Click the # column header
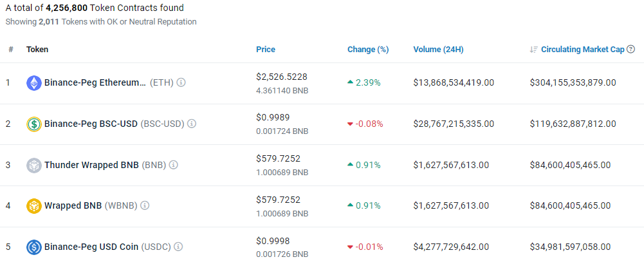 pos(11,50)
